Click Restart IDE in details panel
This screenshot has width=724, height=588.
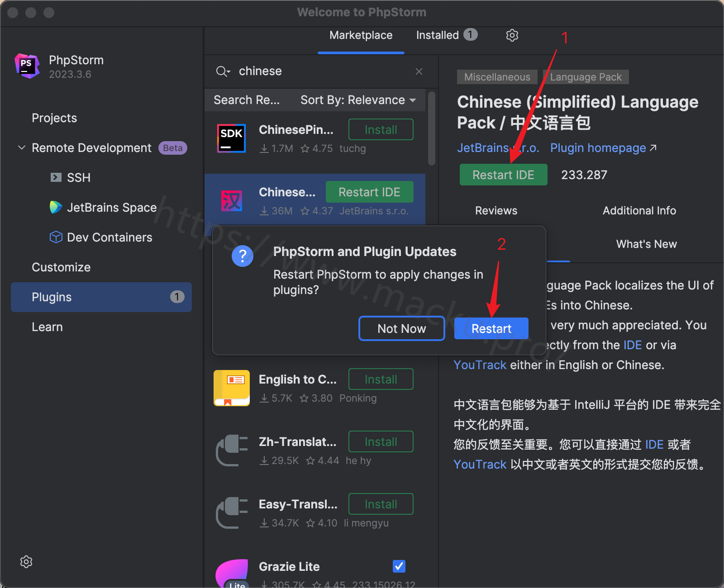coord(503,175)
